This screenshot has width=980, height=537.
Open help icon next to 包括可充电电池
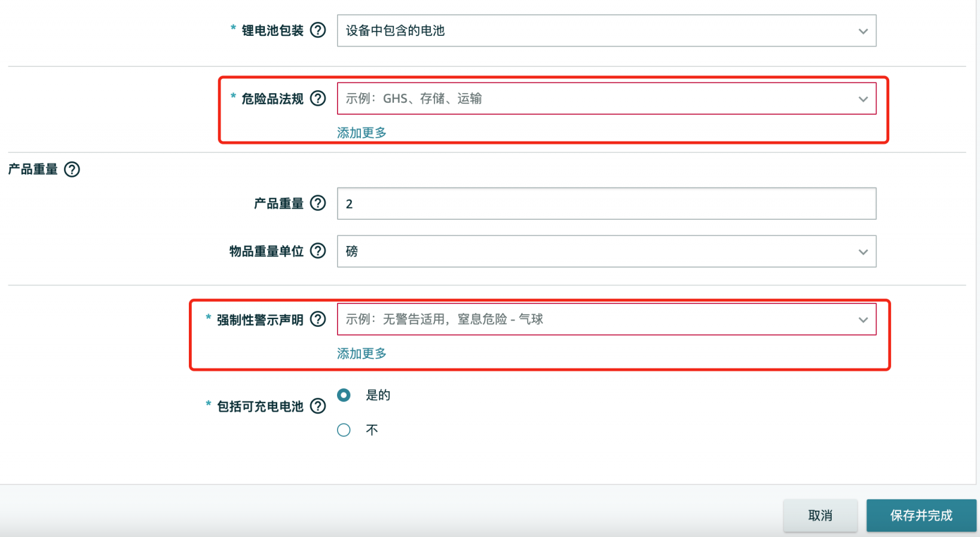click(x=318, y=406)
